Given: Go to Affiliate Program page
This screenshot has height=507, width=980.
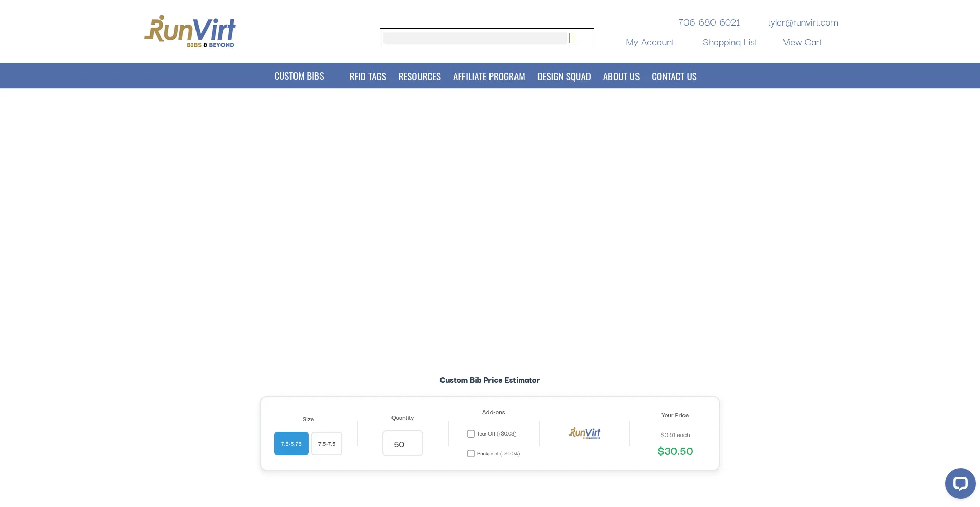Looking at the screenshot, I should point(489,77).
